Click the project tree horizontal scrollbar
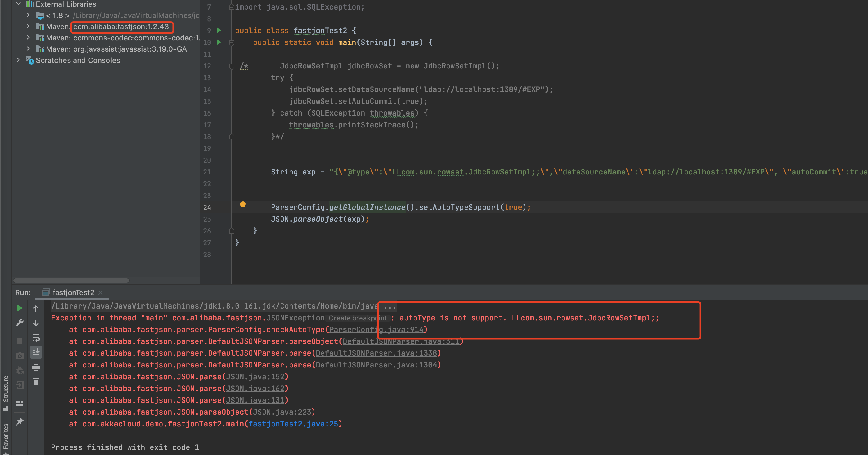The image size is (868, 455). pyautogui.click(x=71, y=281)
